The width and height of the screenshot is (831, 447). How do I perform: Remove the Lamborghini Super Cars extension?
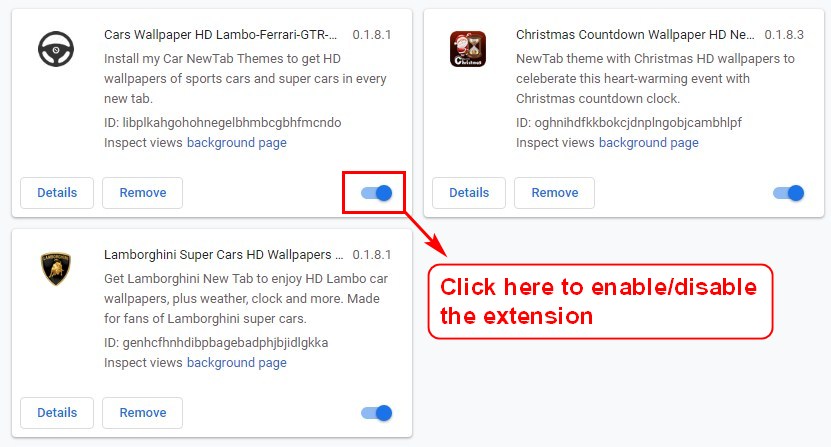point(143,413)
